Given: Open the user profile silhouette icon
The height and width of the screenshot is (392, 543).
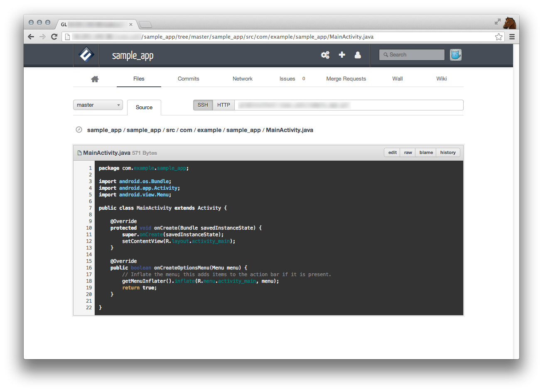Looking at the screenshot, I should tap(358, 55).
